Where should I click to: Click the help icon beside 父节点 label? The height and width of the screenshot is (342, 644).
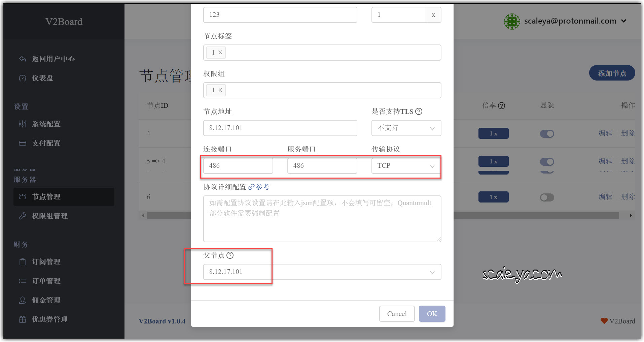pos(230,255)
